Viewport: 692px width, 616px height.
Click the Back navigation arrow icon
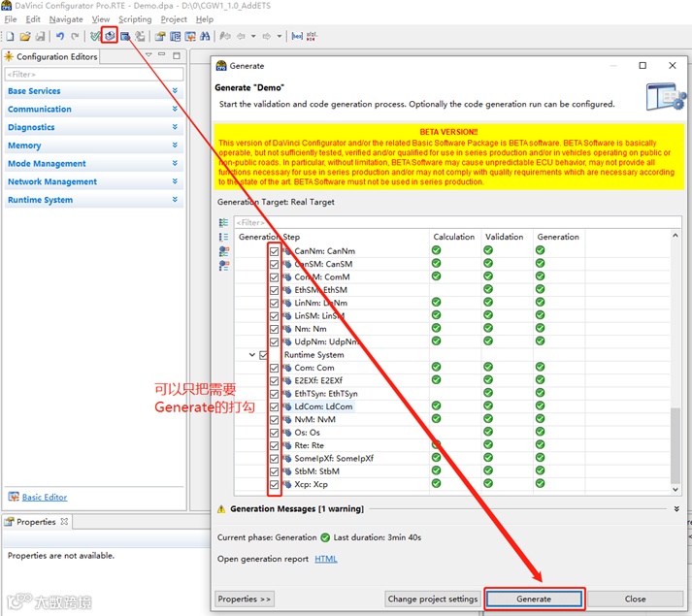click(x=241, y=36)
